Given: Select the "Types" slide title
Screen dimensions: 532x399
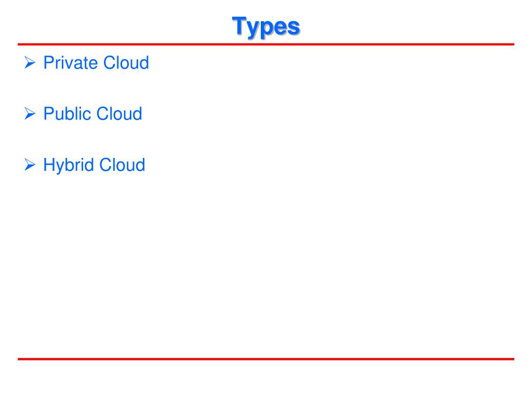Looking at the screenshot, I should tap(266, 27).
